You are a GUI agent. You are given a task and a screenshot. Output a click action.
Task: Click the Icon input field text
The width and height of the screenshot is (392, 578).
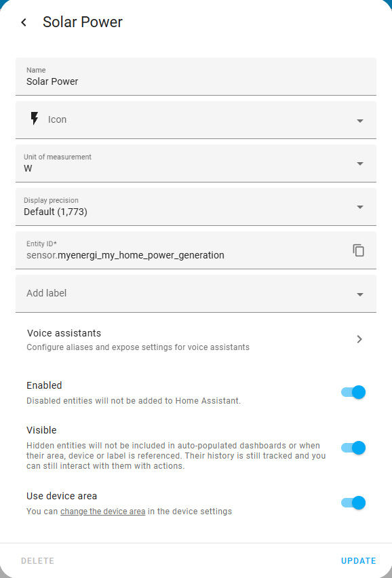click(x=57, y=119)
